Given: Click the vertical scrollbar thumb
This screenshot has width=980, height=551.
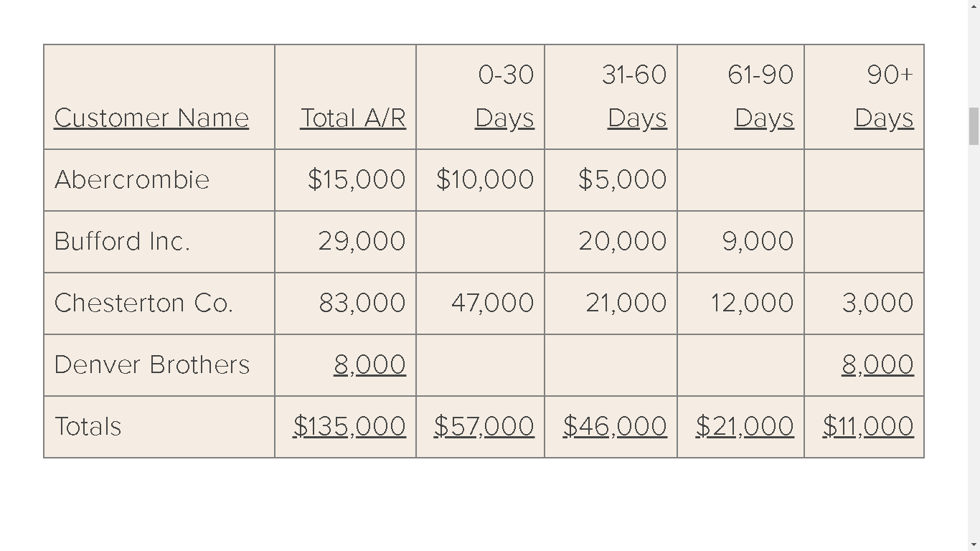Looking at the screenshot, I should [974, 126].
